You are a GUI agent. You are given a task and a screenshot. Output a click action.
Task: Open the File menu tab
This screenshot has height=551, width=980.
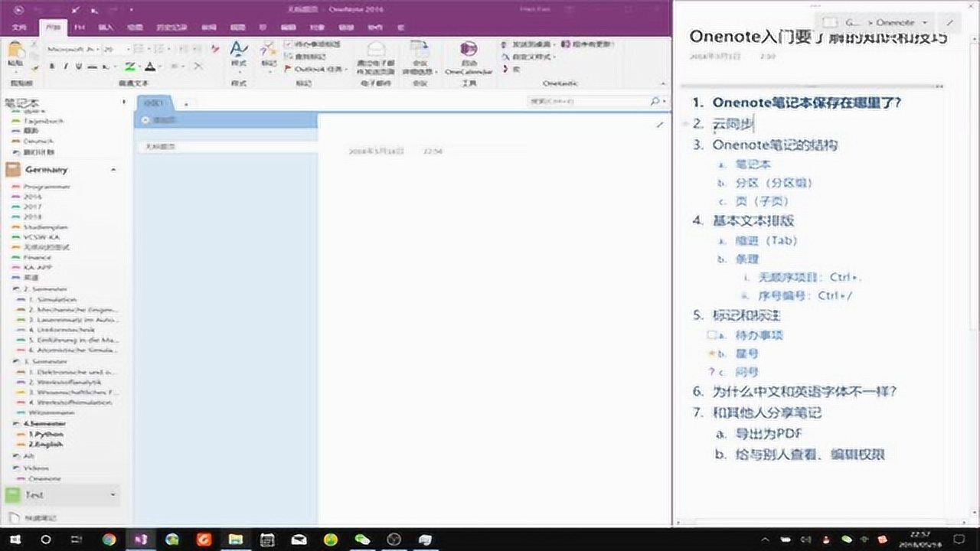click(19, 27)
